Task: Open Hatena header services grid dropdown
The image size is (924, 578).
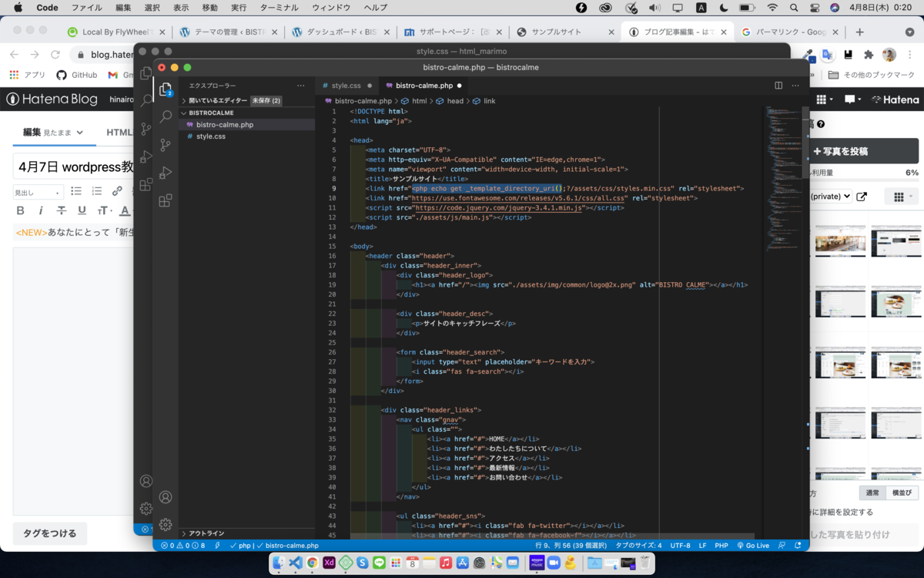Action: tap(824, 99)
